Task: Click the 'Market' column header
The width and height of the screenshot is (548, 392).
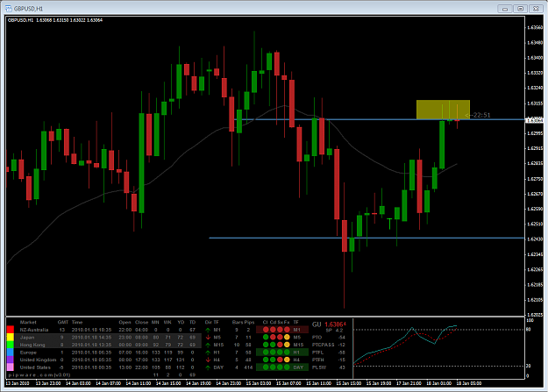Action: [x=28, y=322]
